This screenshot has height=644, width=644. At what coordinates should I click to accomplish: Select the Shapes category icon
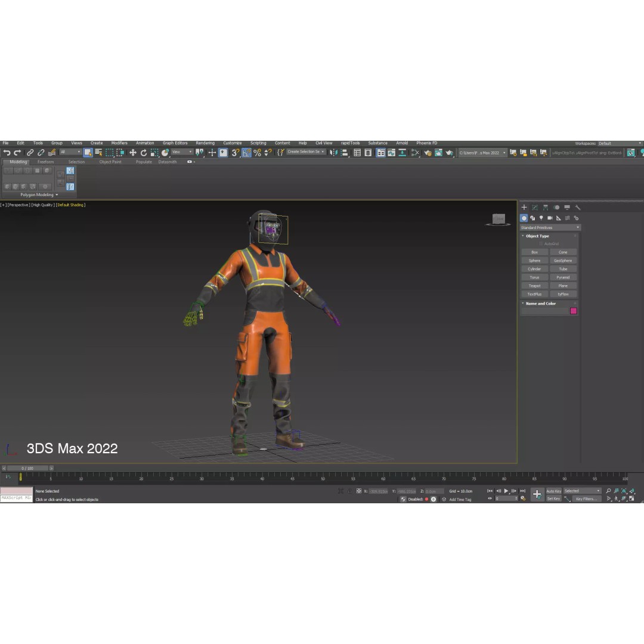coord(532,218)
